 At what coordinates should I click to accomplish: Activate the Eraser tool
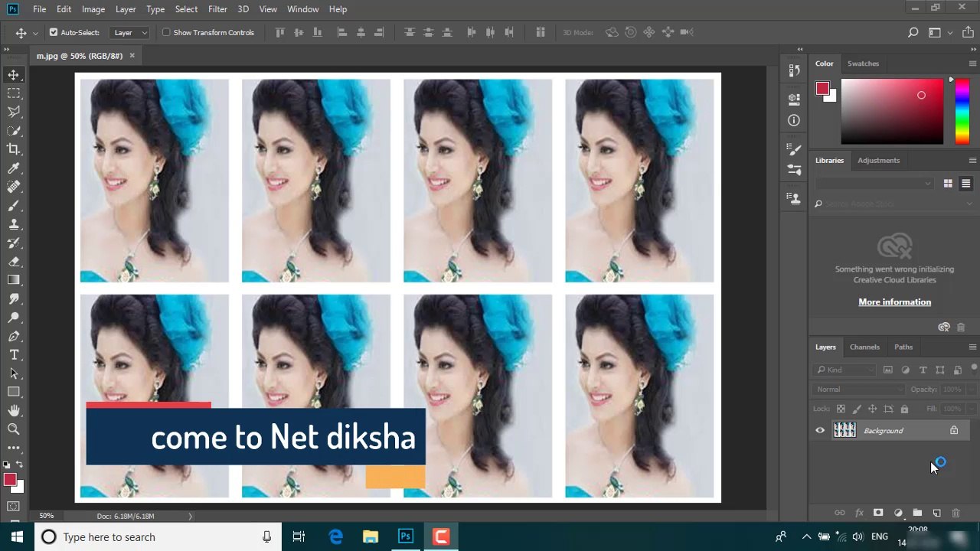pyautogui.click(x=14, y=262)
